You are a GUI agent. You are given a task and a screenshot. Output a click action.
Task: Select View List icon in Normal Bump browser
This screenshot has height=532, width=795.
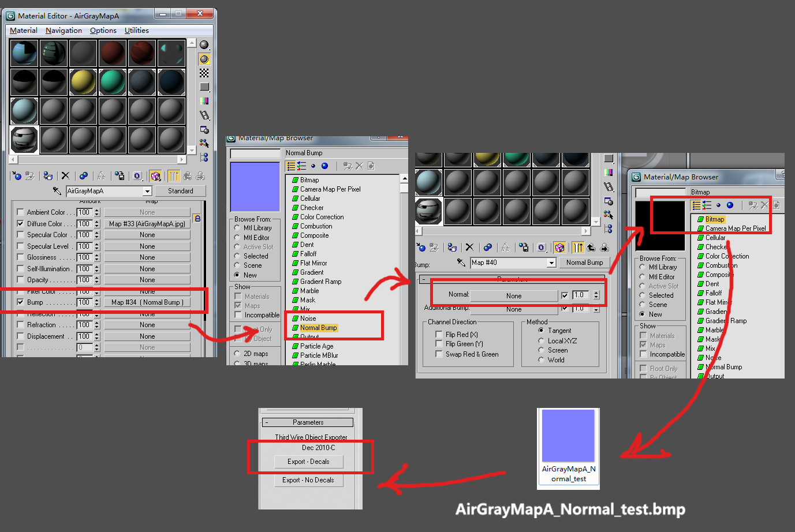point(291,166)
